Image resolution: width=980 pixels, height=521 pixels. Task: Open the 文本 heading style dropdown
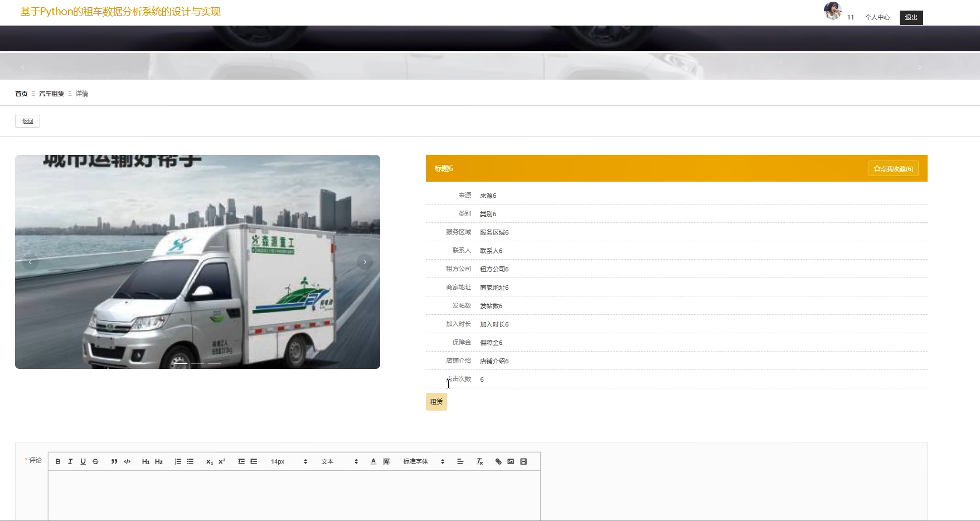coord(339,461)
